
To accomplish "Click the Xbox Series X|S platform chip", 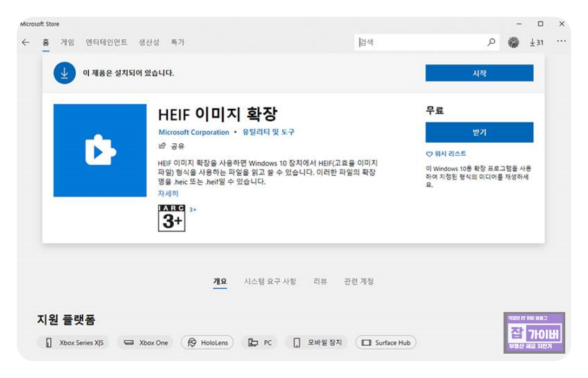I will pos(73,342).
